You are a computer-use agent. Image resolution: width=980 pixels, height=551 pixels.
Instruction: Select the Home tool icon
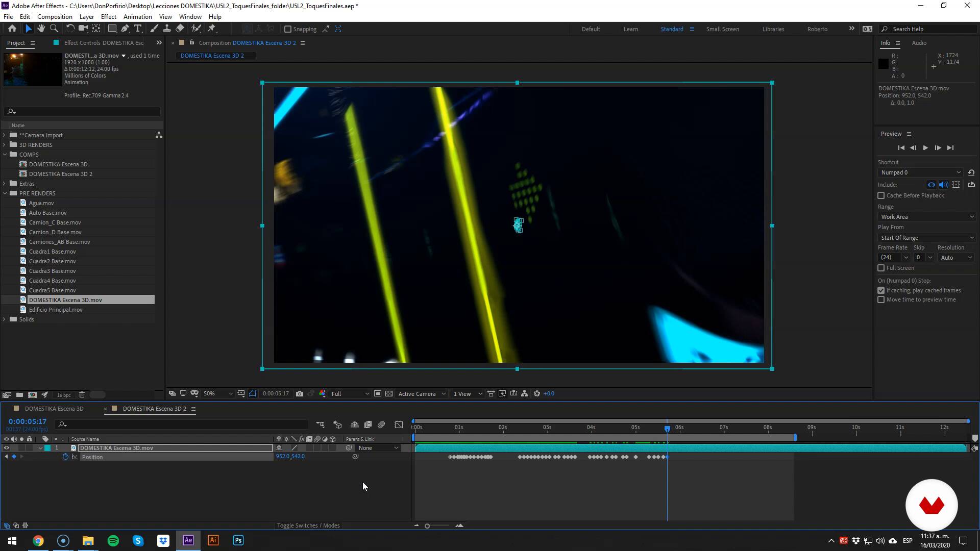pos(12,29)
